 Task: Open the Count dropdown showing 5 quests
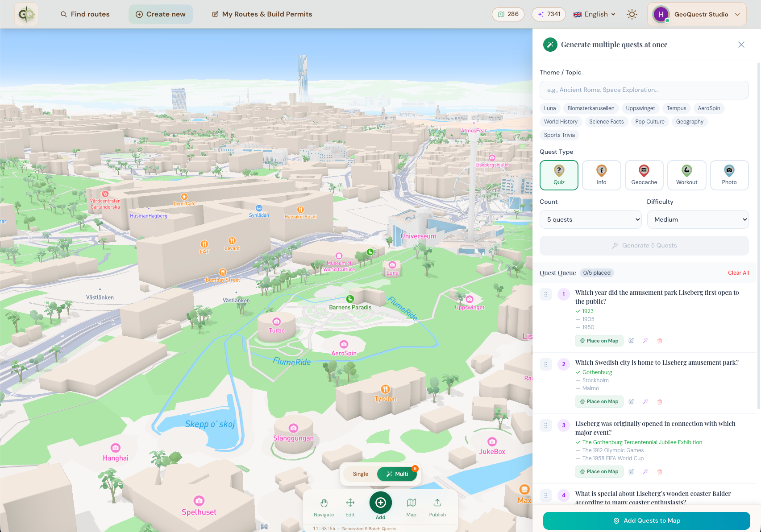pyautogui.click(x=591, y=219)
